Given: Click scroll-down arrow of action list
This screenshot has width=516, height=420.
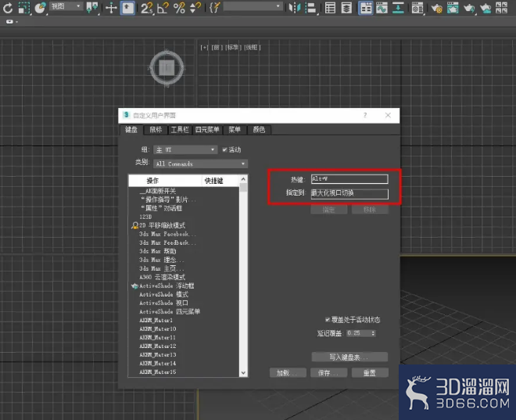Looking at the screenshot, I should point(243,372).
